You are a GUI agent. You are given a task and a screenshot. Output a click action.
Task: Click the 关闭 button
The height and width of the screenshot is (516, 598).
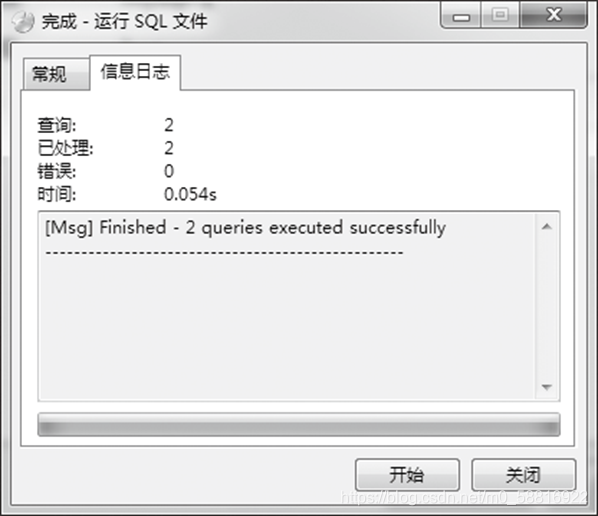click(523, 475)
